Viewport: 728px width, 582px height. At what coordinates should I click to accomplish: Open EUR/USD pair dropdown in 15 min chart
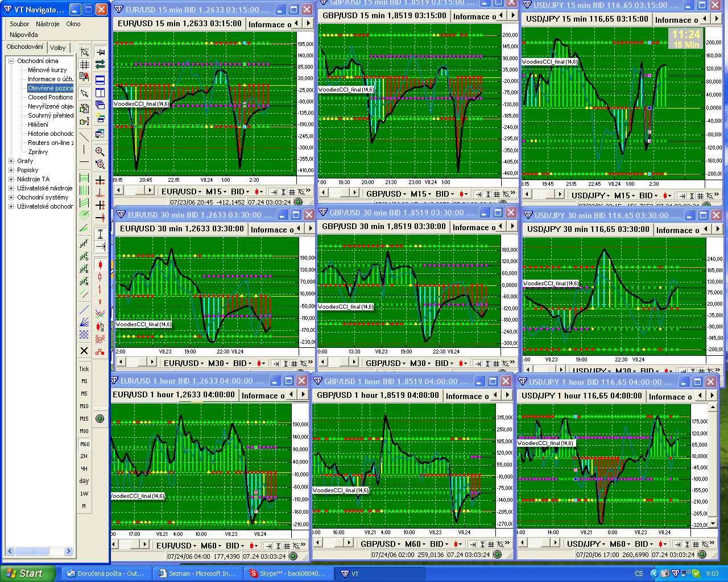(x=181, y=192)
